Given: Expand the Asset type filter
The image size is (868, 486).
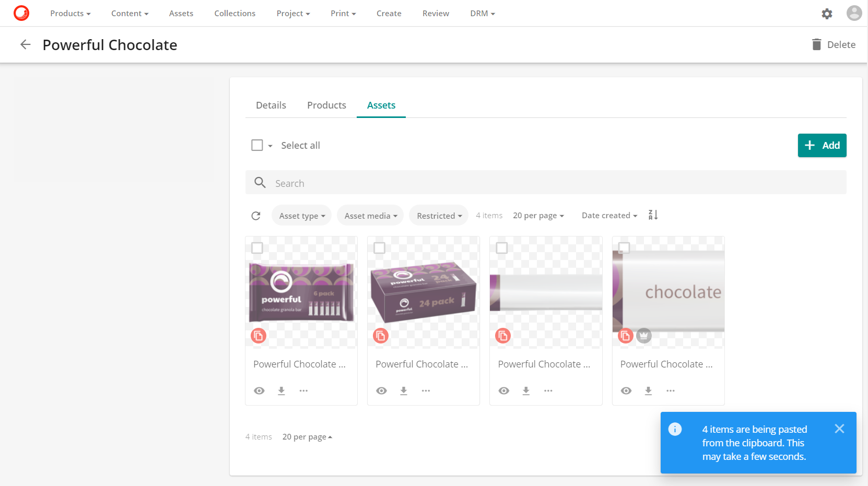Looking at the screenshot, I should click(301, 216).
